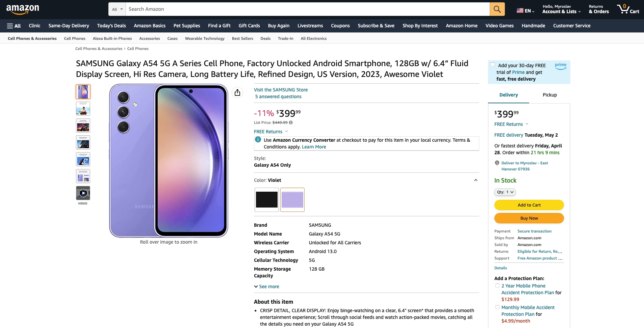Click the List Price info icon

pyautogui.click(x=291, y=122)
